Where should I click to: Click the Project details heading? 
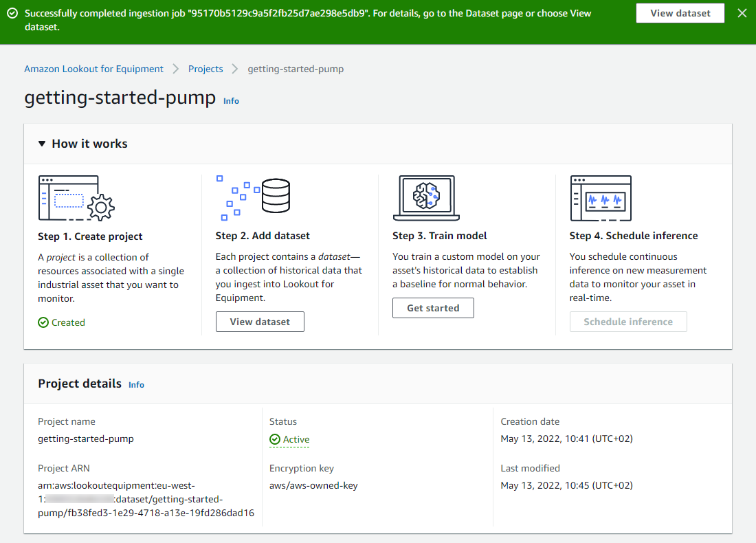tap(80, 384)
